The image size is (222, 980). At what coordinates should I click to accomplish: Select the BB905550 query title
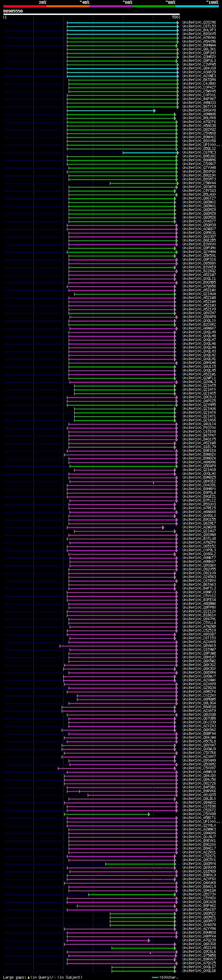coord(13,11)
